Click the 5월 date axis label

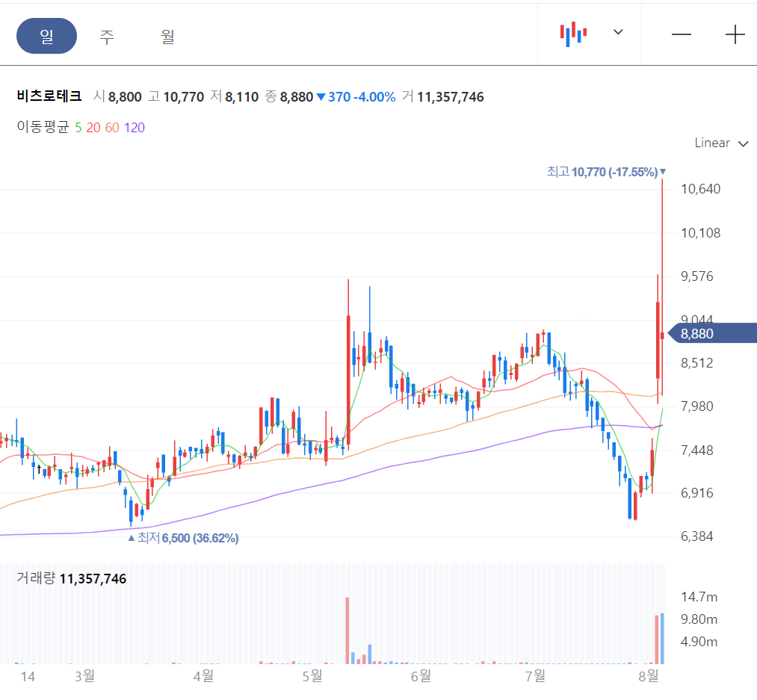pos(312,676)
